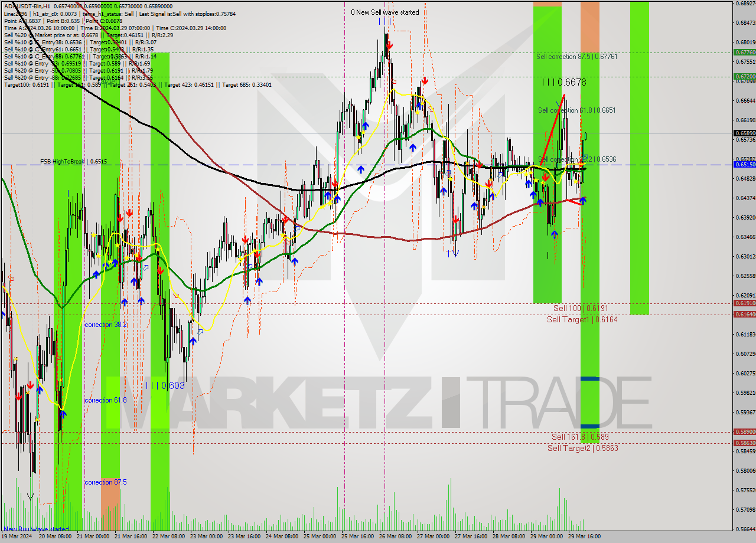Click the 'Sell Target1 | 0.6164' label
The height and width of the screenshot is (543, 756).
pos(582,319)
